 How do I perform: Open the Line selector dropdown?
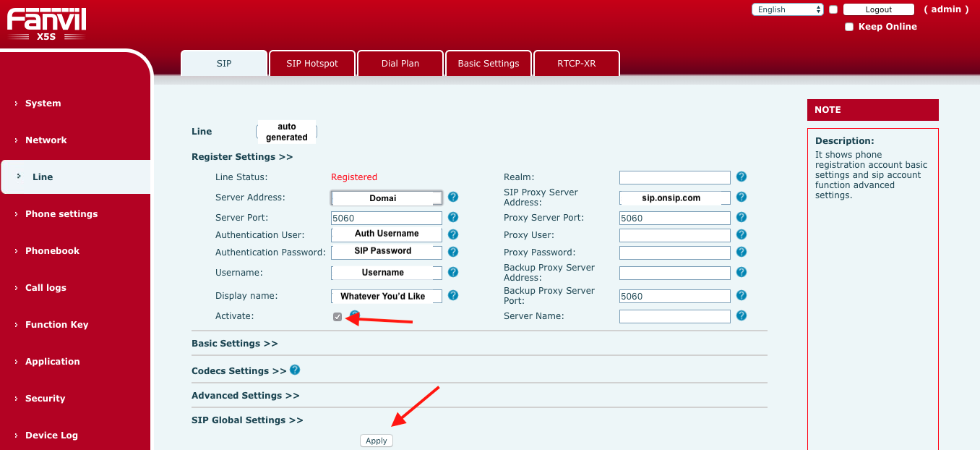287,132
